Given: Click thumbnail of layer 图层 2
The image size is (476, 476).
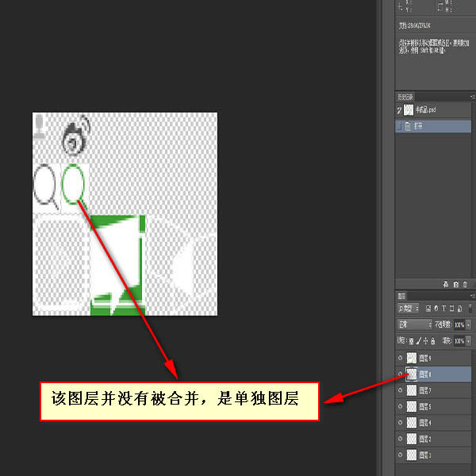Looking at the screenshot, I should (x=412, y=439).
